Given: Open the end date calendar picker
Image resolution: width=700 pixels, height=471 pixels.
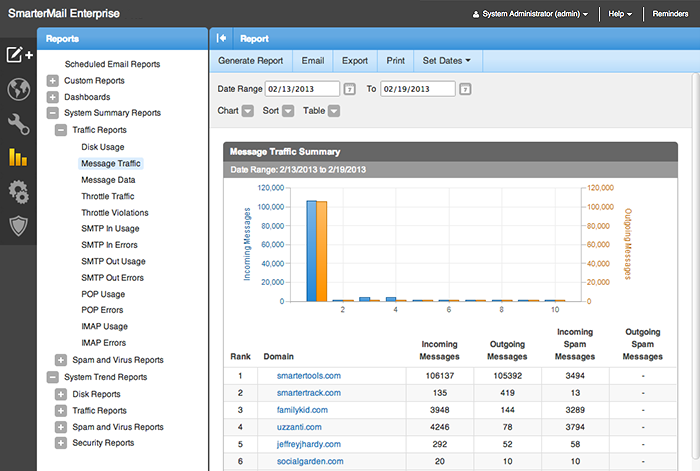Looking at the screenshot, I should pyautogui.click(x=465, y=89).
